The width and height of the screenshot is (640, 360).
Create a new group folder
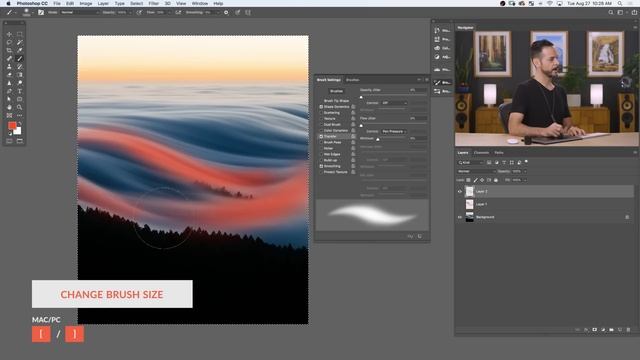pyautogui.click(x=611, y=329)
